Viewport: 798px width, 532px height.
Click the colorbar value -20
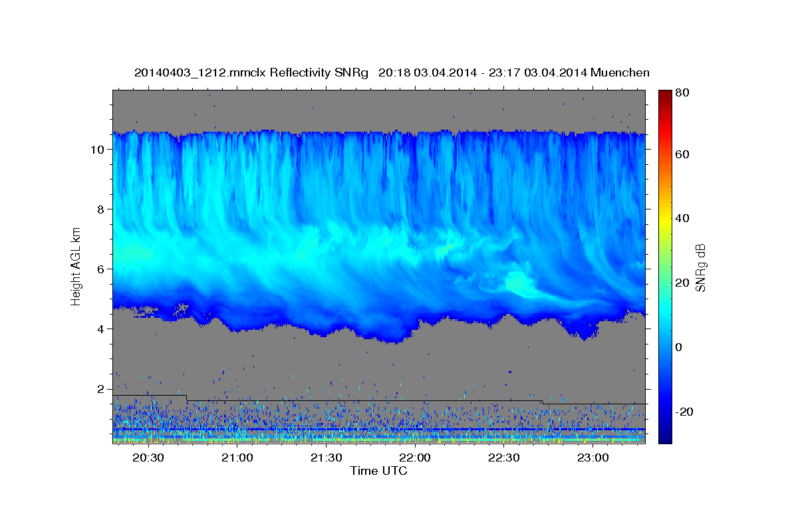tap(683, 412)
